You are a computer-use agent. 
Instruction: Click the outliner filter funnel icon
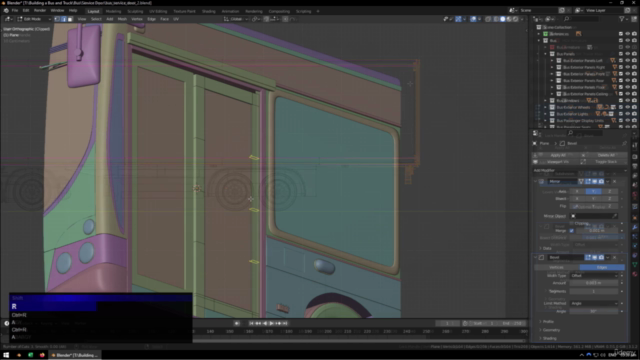[x=621, y=19]
